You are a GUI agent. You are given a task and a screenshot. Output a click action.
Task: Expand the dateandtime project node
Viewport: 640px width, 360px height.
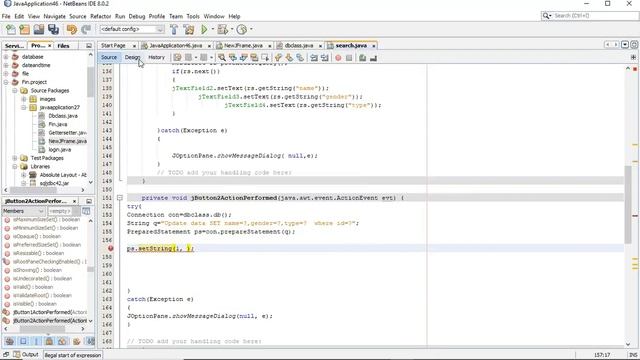[6, 65]
